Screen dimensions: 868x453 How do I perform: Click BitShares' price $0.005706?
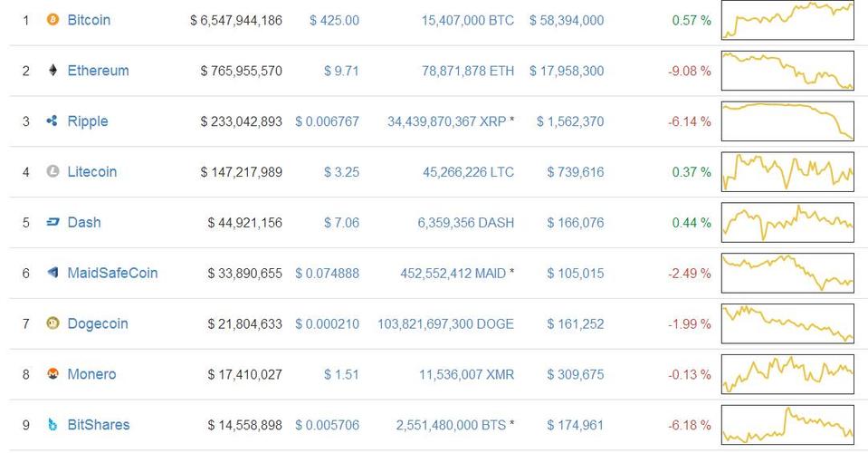327,425
